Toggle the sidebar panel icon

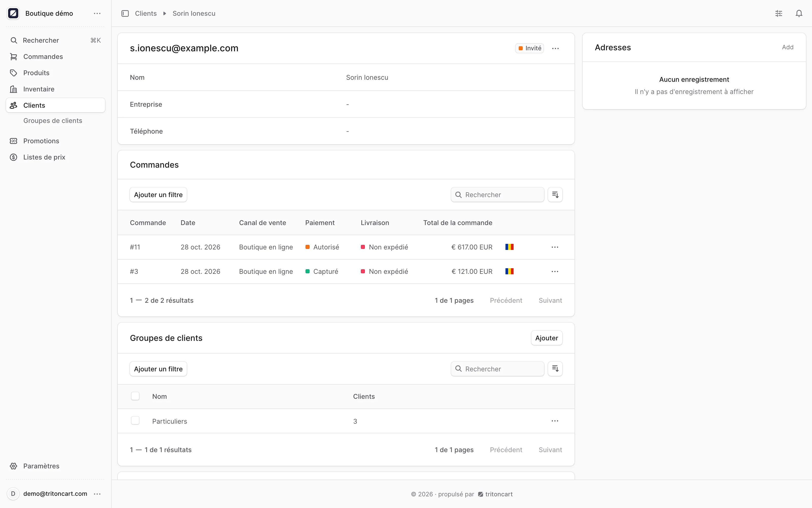coord(125,13)
